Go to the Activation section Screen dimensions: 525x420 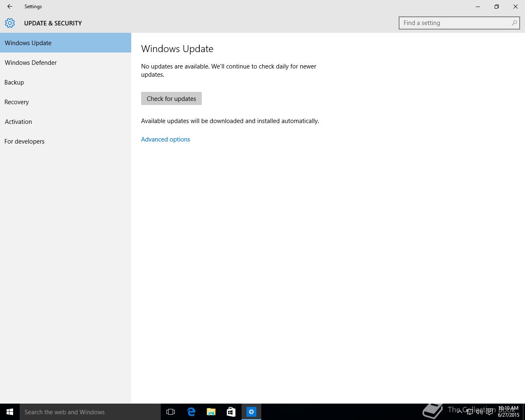coord(66,121)
